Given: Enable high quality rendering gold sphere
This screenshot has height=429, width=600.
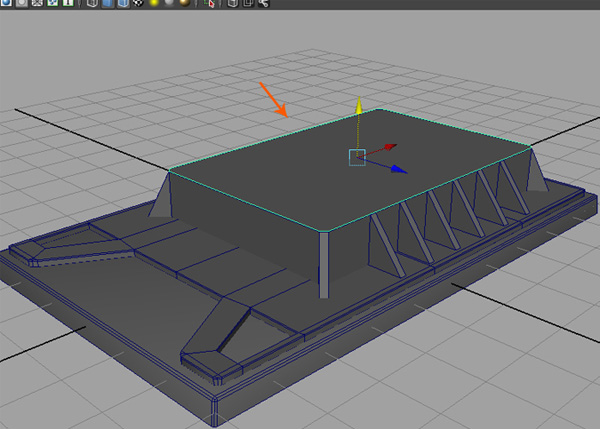Looking at the screenshot, I should [x=185, y=3].
